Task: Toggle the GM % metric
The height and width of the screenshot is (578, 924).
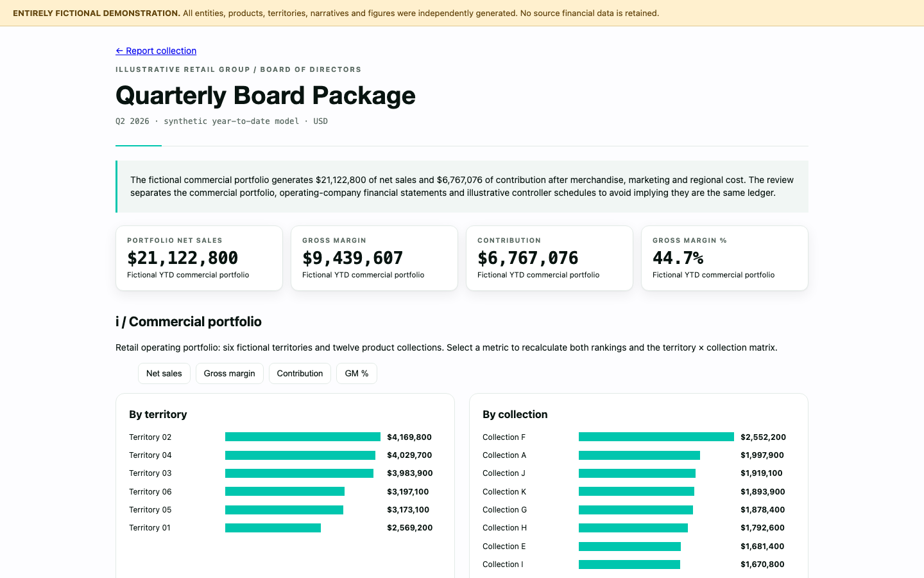Action: (357, 373)
